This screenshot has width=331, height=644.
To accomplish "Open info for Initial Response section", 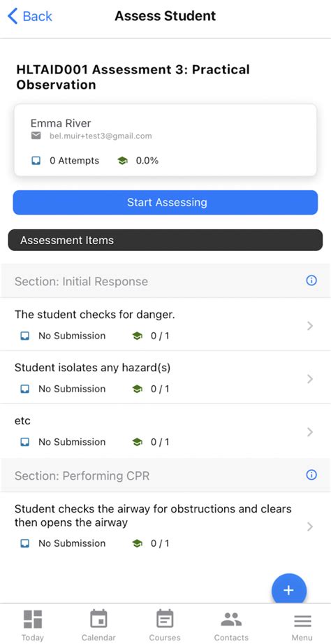I will coord(311,280).
